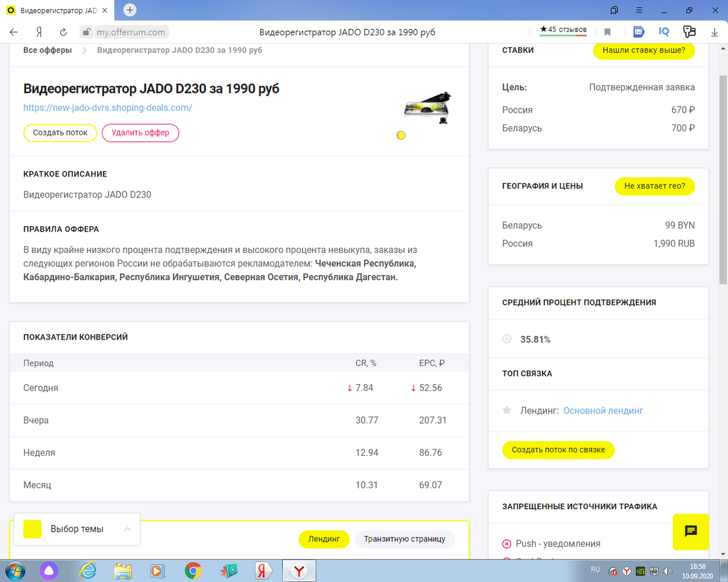Open Yandex home via the Я icon

coord(38,32)
